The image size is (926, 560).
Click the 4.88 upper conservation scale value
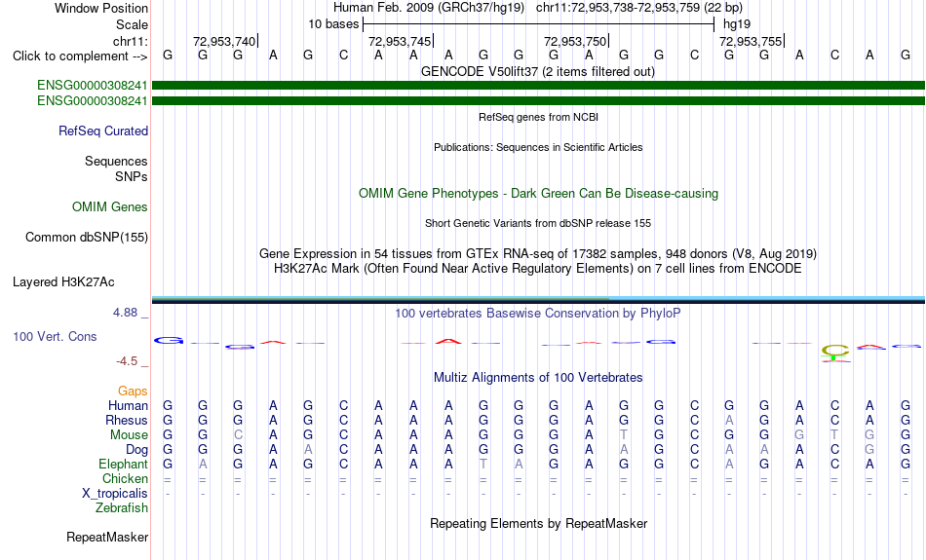[x=125, y=313]
